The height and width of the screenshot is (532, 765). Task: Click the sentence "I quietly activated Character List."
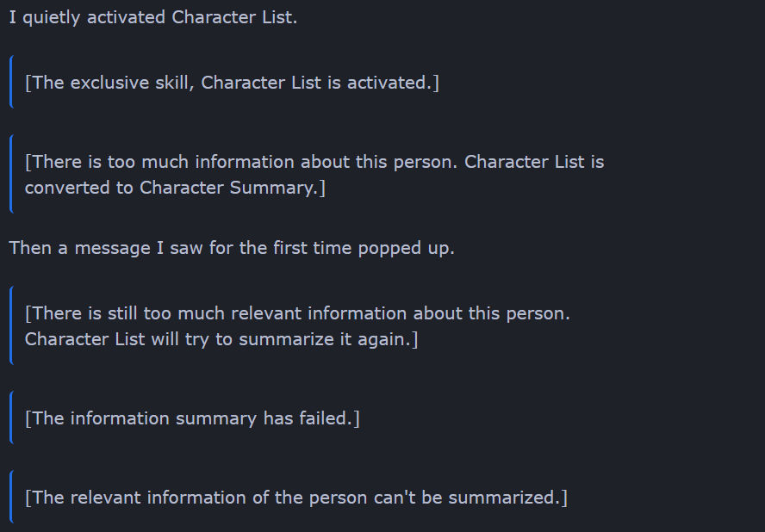153,18
